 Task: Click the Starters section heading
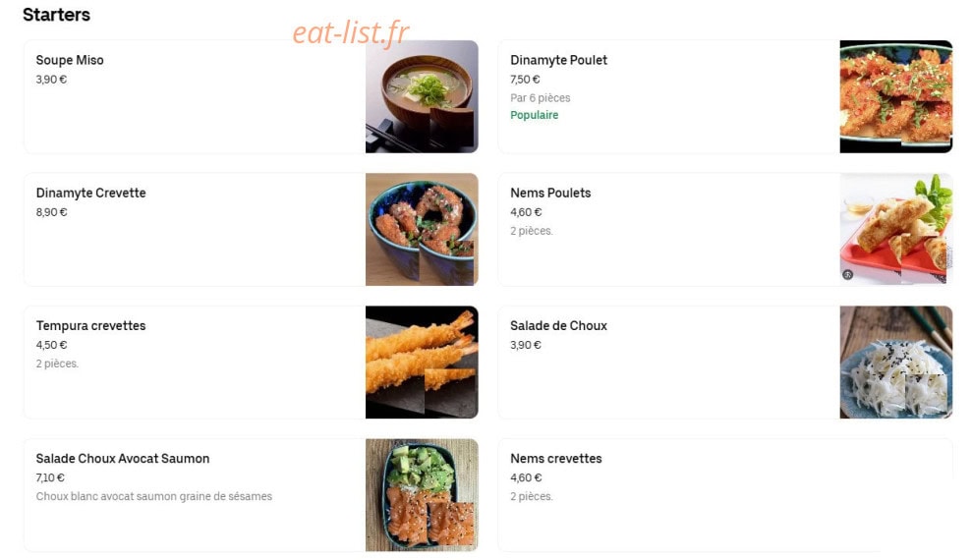pos(56,15)
